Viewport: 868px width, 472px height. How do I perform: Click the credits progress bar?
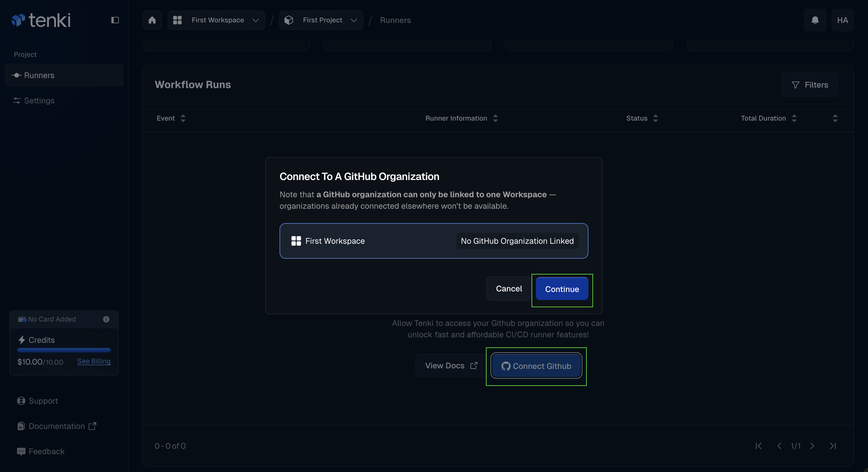click(x=64, y=350)
